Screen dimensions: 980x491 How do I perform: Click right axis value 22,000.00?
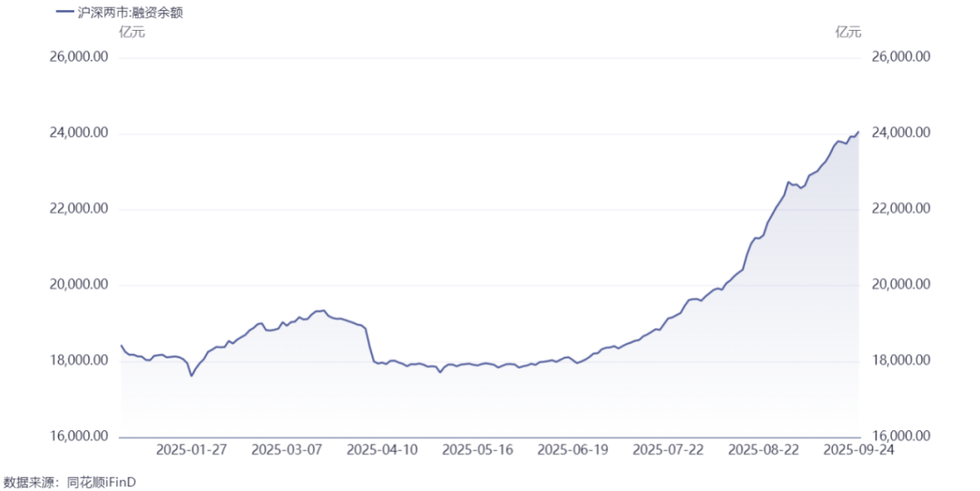(x=901, y=209)
